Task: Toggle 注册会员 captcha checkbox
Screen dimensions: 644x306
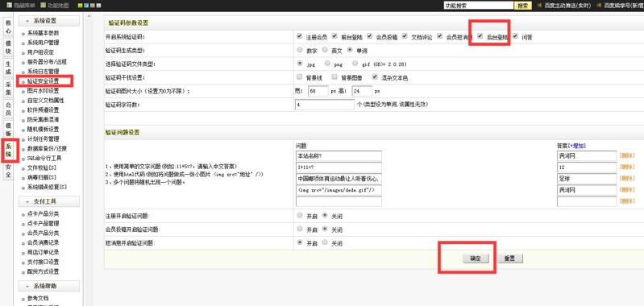Action: (299, 36)
